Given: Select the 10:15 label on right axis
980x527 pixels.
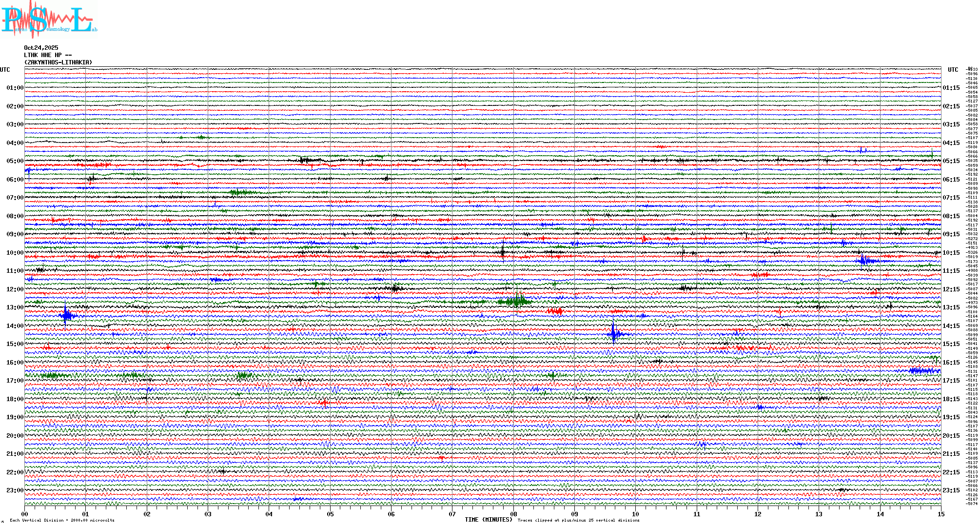Looking at the screenshot, I should (951, 253).
